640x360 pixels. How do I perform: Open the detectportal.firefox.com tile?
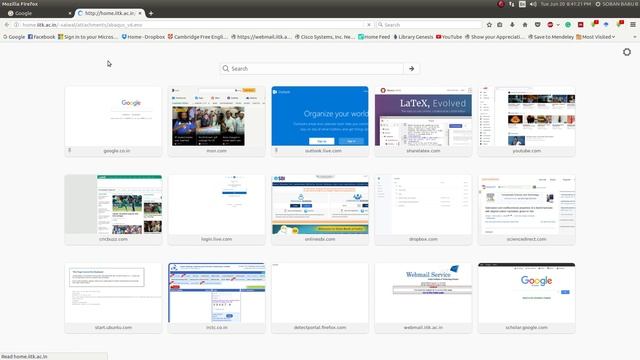tap(320, 298)
